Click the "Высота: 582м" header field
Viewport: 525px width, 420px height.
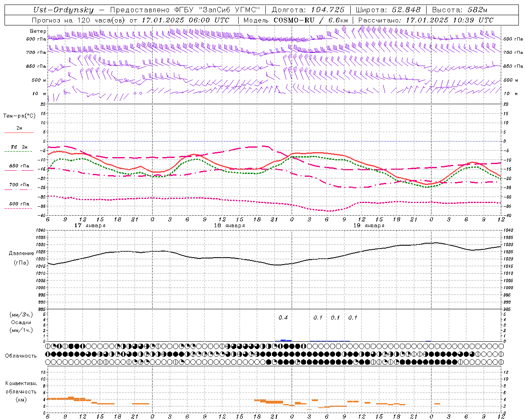point(459,10)
